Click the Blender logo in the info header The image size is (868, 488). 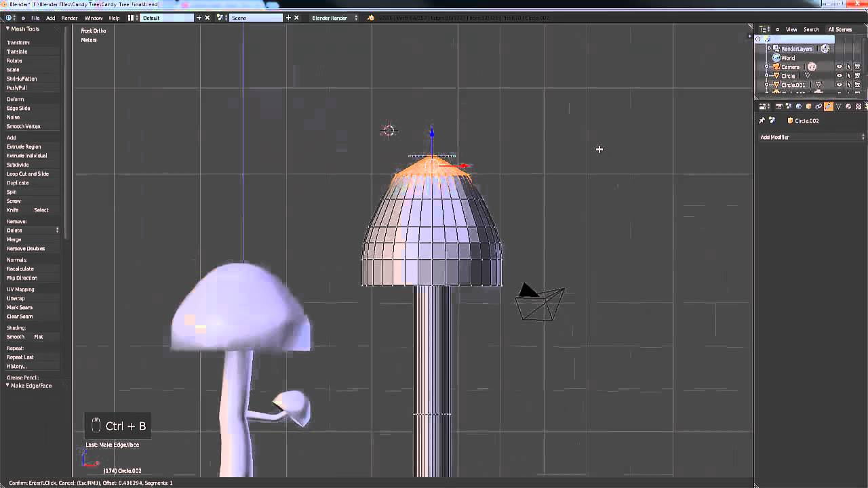[371, 18]
